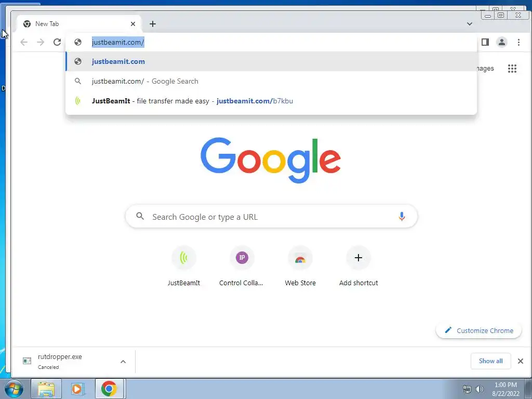532x399 pixels.
Task: Open the Web Store shortcut
Action: coord(300,267)
